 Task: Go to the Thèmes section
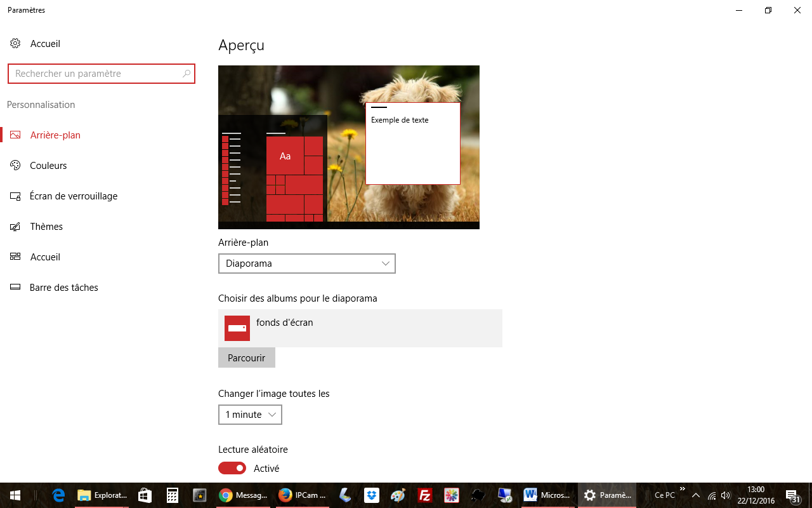point(46,227)
